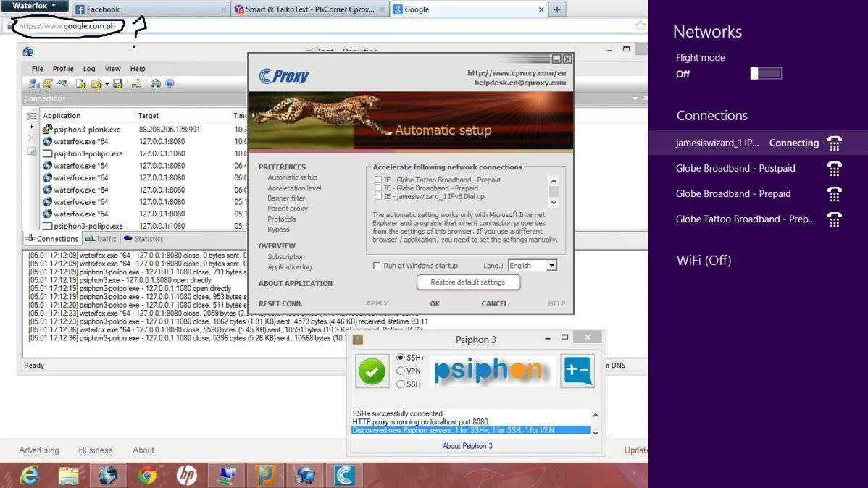Toggle Flight mode switch

[x=766, y=73]
